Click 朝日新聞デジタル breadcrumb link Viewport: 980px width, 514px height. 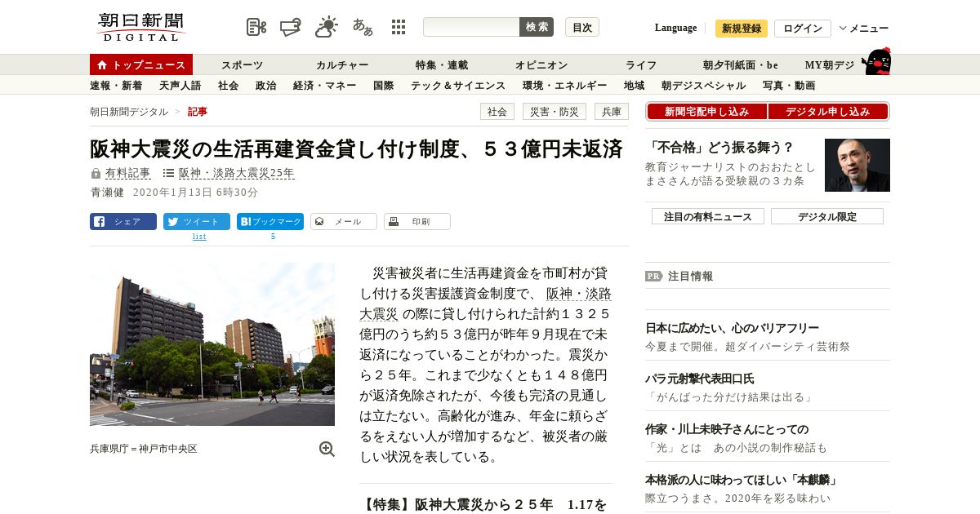[129, 112]
